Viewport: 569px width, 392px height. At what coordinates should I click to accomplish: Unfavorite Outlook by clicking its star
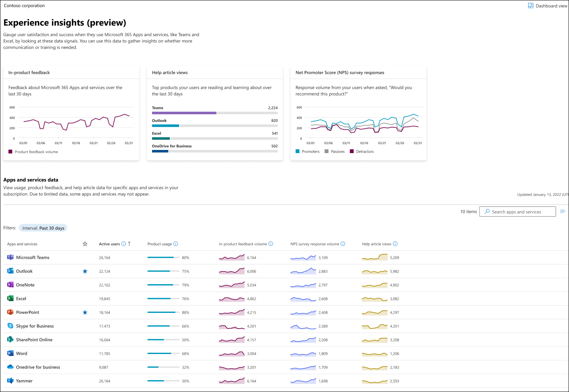tap(85, 271)
